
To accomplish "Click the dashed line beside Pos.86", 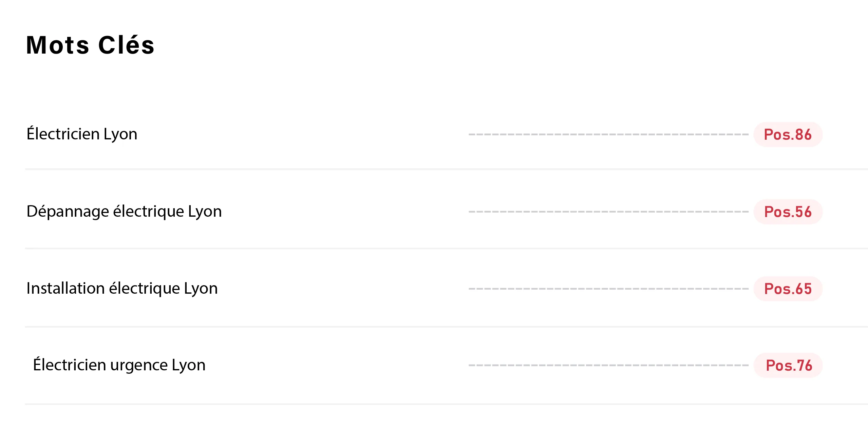I will 608,135.
